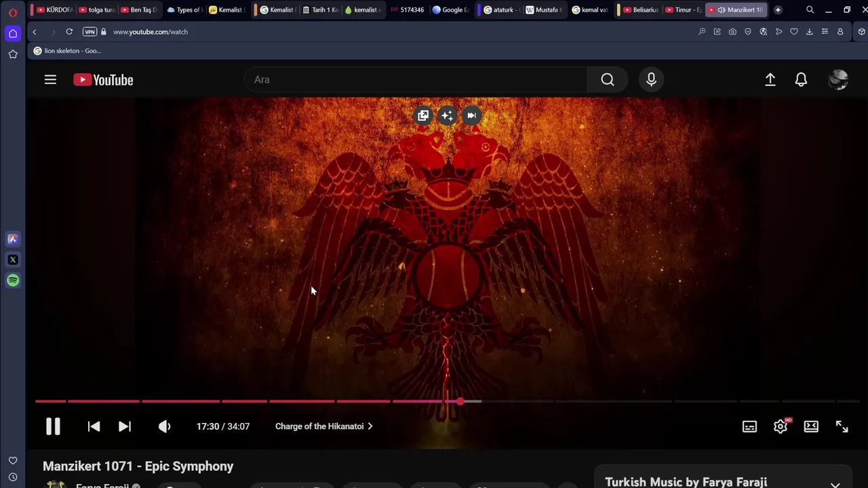868x488 pixels.
Task: Open the YouTube account avatar menu
Action: tap(839, 80)
